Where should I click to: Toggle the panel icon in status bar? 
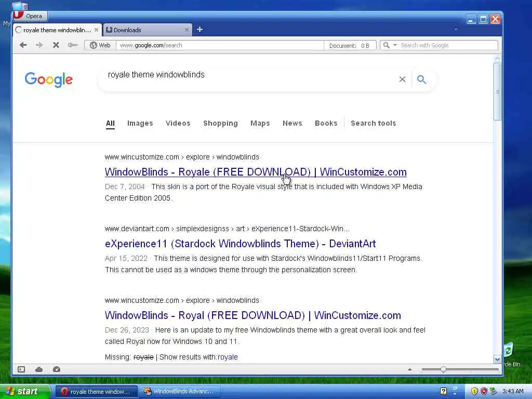tap(21, 369)
